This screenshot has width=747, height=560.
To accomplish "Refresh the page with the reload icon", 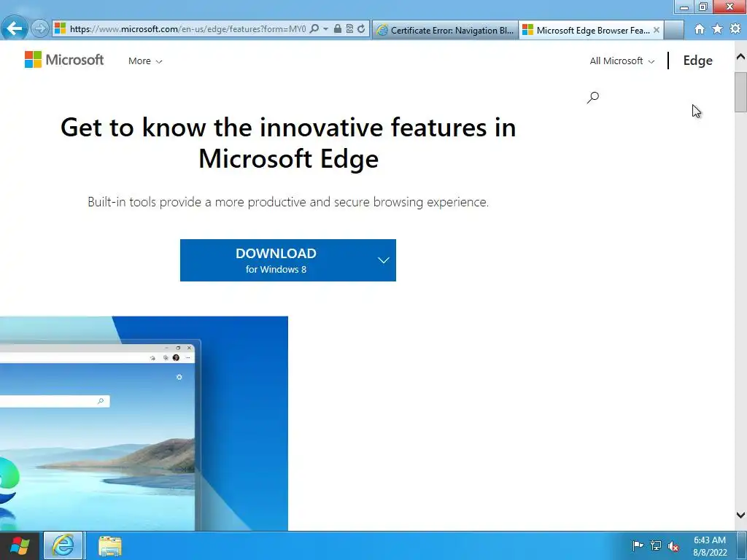I will pyautogui.click(x=361, y=29).
